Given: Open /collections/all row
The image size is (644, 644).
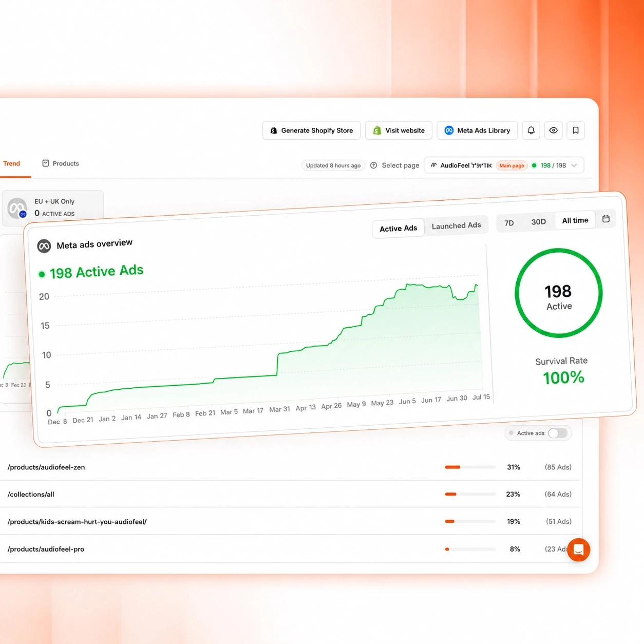Looking at the screenshot, I should (290, 495).
